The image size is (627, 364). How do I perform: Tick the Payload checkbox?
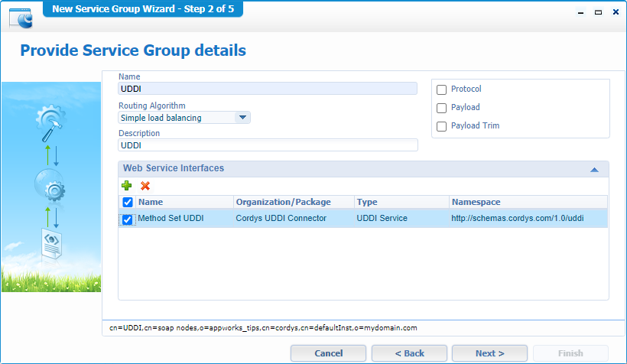pyautogui.click(x=441, y=108)
